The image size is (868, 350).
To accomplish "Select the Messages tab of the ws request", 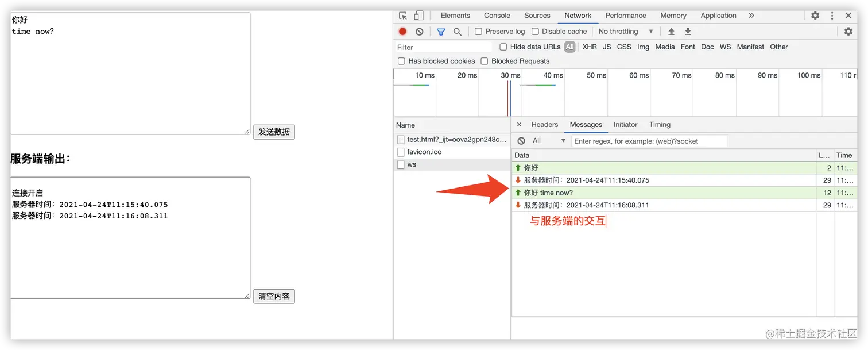I will [x=586, y=125].
